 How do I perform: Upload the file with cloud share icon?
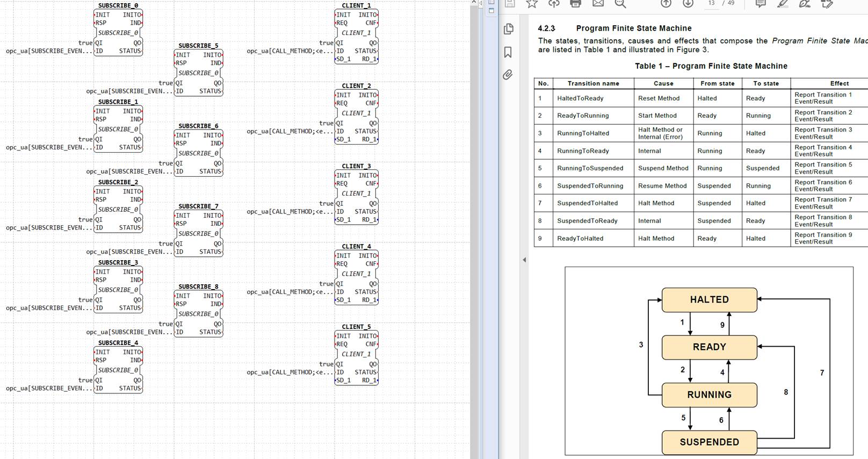click(554, 3)
